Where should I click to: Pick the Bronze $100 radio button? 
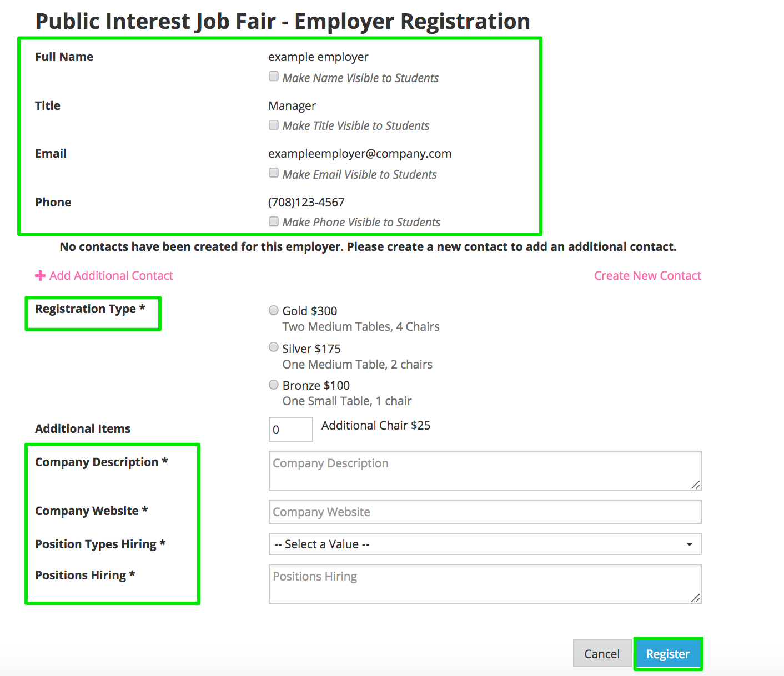pos(274,385)
